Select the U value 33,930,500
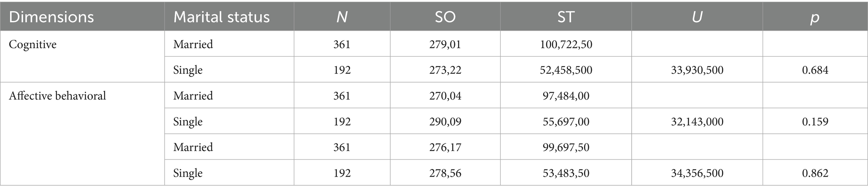The height and width of the screenshot is (193, 868). point(697,70)
